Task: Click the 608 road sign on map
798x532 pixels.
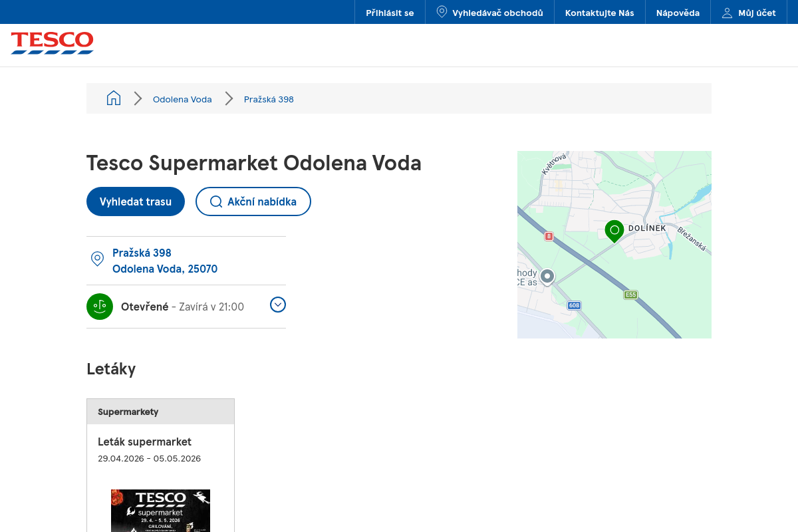Action: click(575, 305)
